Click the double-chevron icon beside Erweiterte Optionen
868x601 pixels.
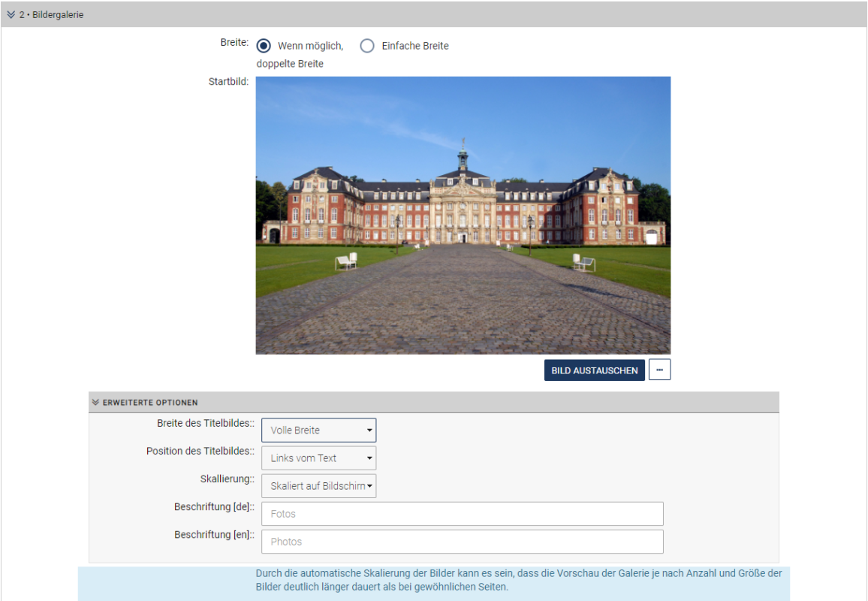95,403
